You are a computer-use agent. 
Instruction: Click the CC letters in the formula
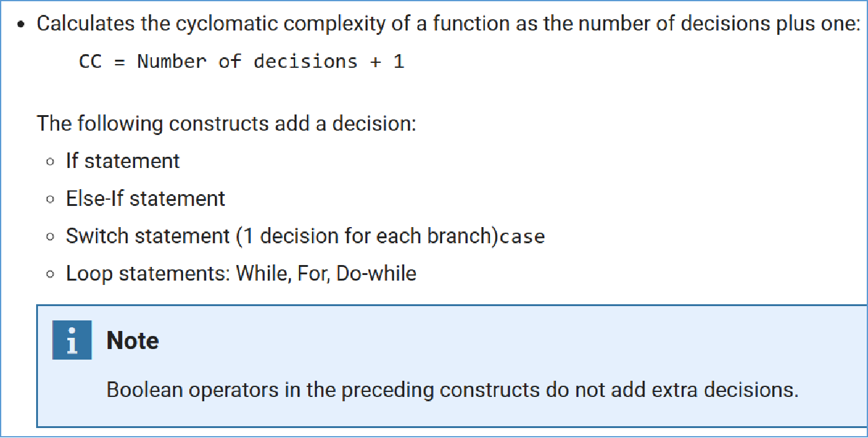[x=91, y=62]
